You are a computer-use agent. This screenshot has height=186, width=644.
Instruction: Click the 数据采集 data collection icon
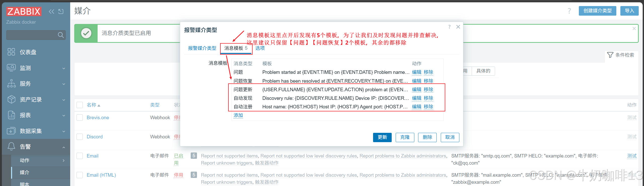pos(11,131)
